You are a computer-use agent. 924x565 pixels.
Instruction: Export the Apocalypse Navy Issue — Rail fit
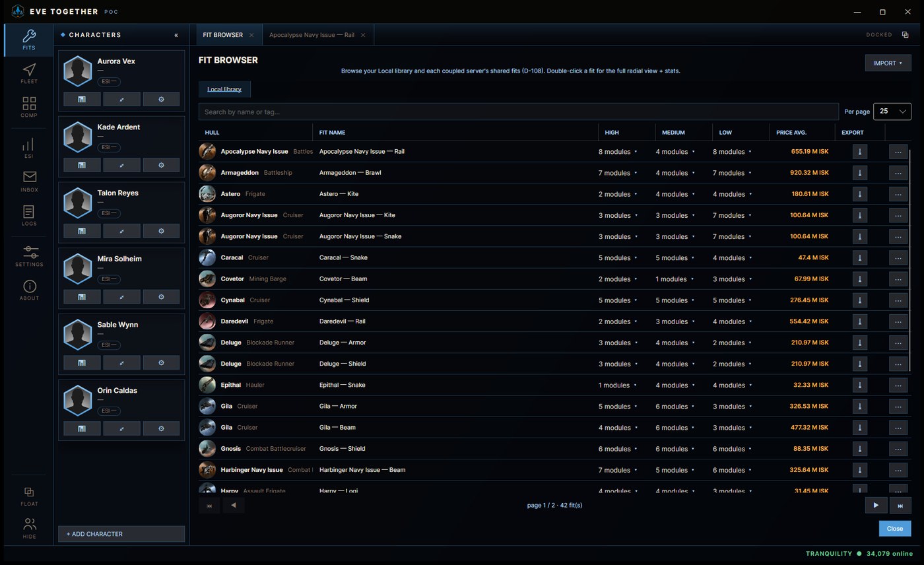click(859, 152)
